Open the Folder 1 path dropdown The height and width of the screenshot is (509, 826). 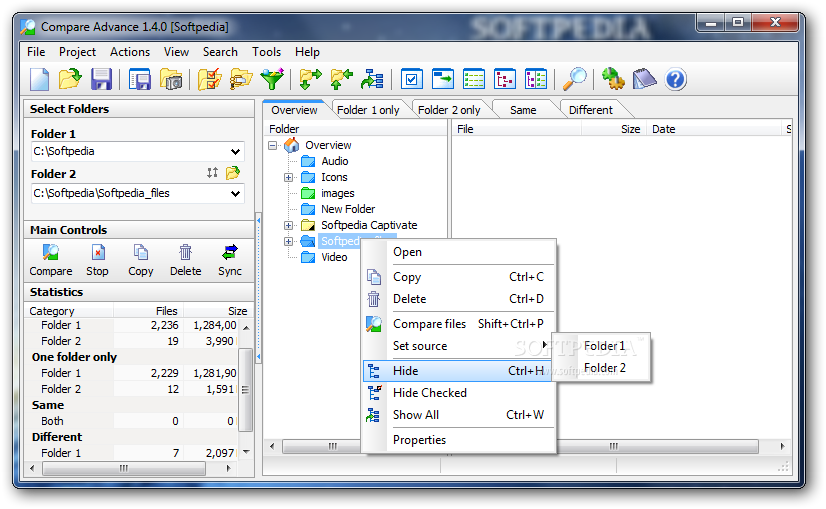(235, 152)
